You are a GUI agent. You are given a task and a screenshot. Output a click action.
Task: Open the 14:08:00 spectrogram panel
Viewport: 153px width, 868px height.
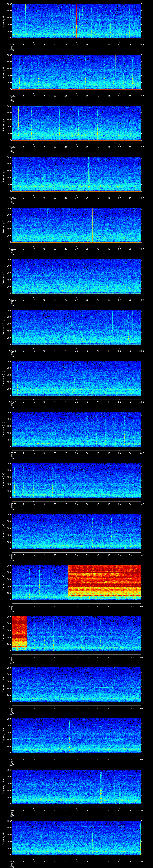[x=76, y=378]
